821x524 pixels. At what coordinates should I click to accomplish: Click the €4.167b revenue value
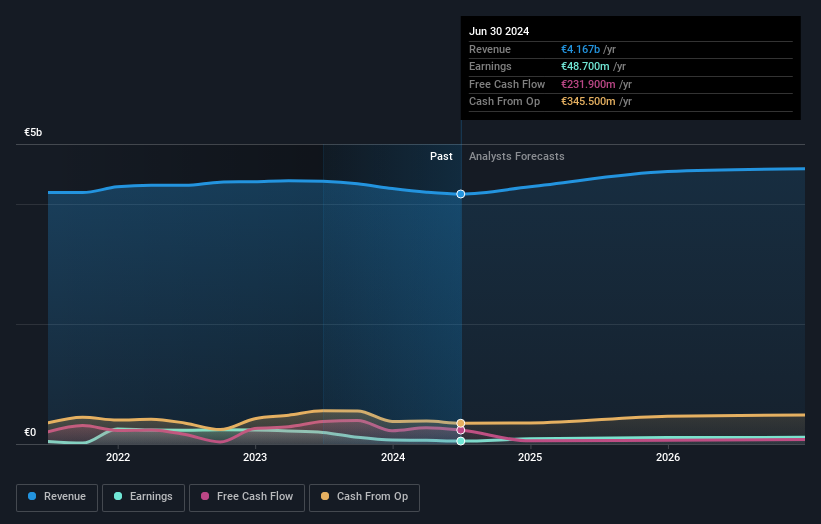pyautogui.click(x=580, y=49)
